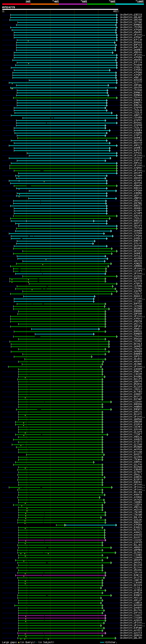
Task: Click the purple ~60% identity legend segment
Action: click(x=73, y=4)
